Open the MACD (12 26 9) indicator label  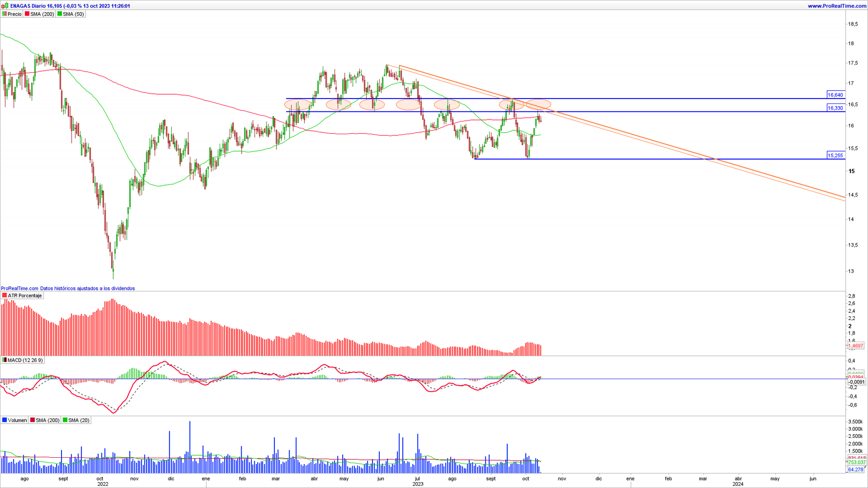point(22,360)
